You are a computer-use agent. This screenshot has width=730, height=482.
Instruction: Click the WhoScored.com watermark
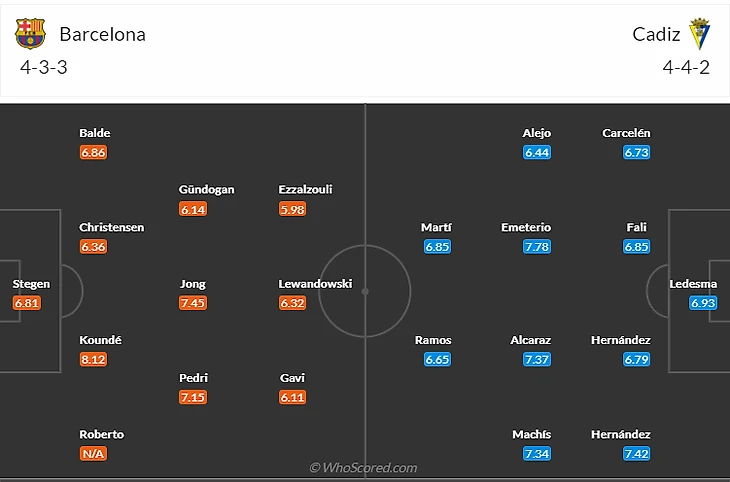click(x=363, y=467)
